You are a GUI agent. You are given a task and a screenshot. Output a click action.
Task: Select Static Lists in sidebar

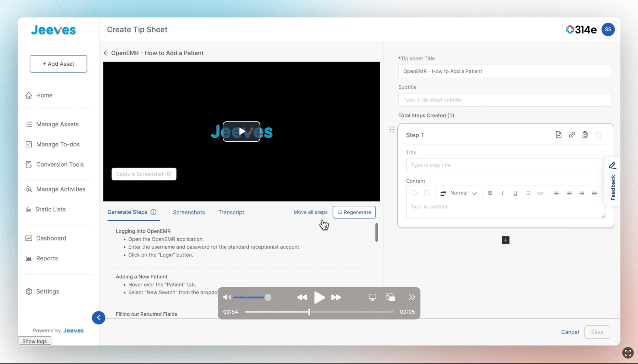tap(46, 210)
